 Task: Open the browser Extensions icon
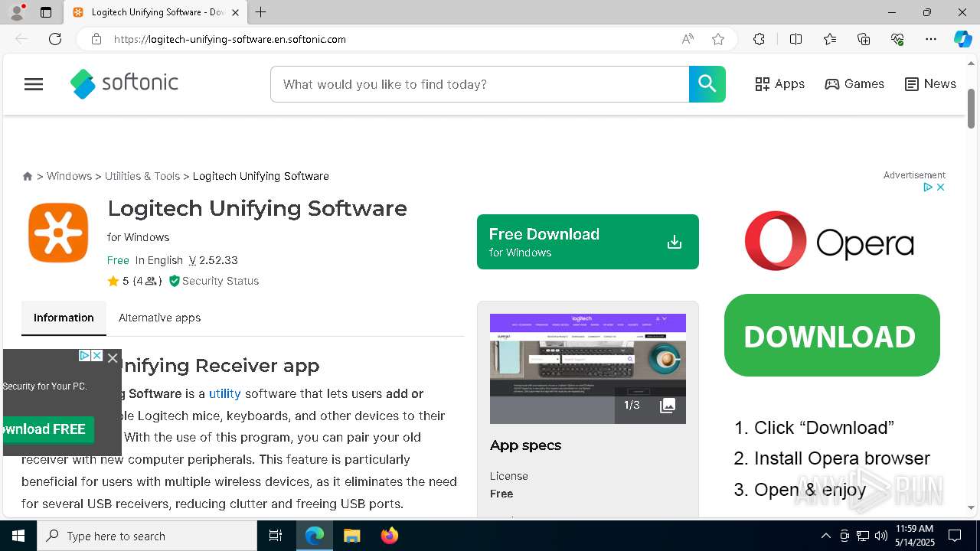[x=759, y=39]
